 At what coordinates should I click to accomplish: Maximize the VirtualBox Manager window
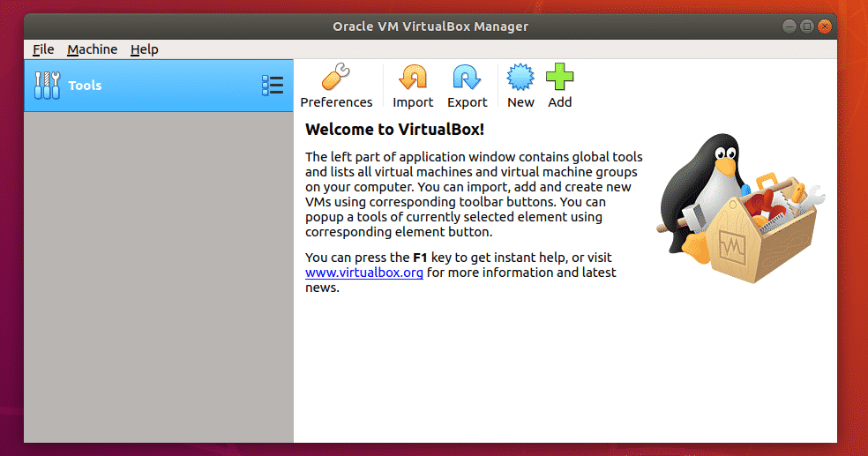tap(807, 26)
